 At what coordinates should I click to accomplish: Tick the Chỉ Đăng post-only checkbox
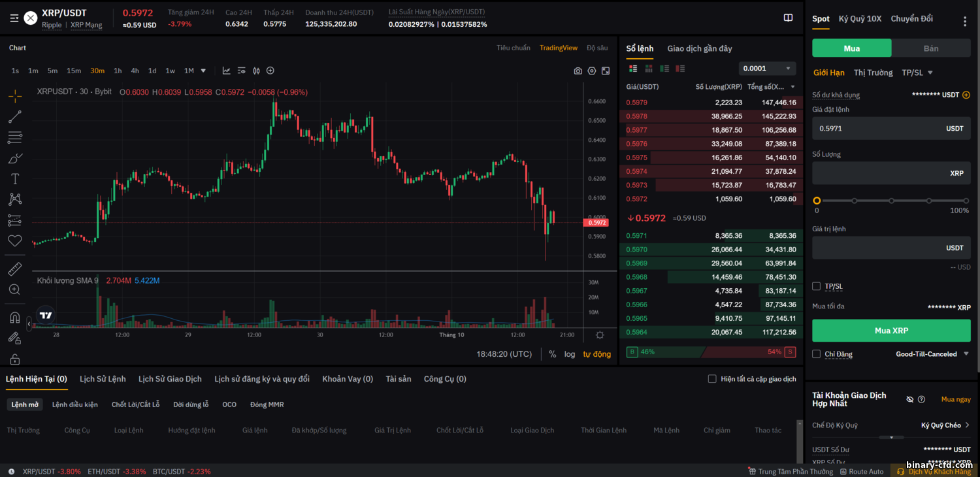816,354
